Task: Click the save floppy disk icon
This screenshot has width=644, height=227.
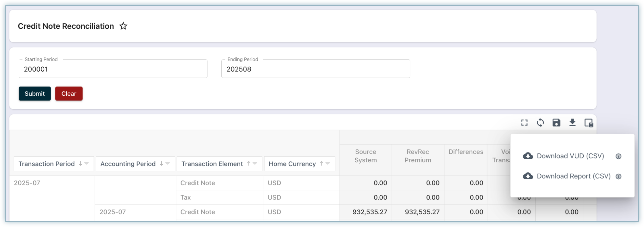Action: (556, 123)
